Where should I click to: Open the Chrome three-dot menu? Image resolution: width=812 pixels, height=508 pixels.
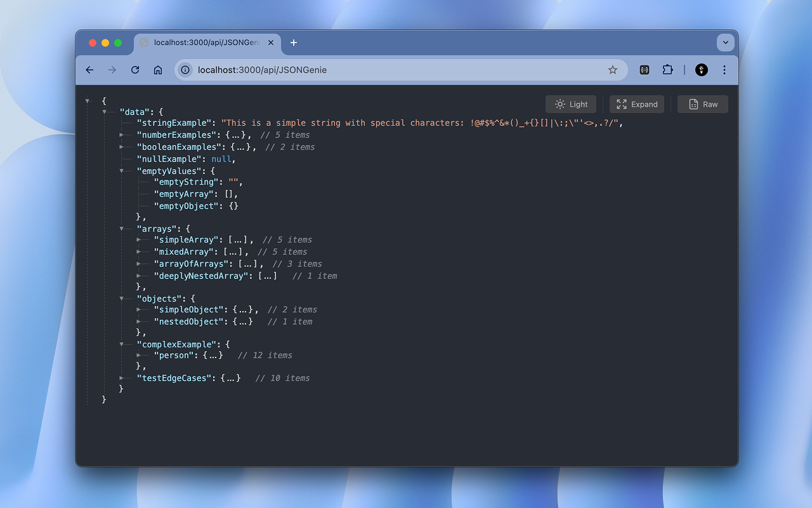tap(724, 70)
